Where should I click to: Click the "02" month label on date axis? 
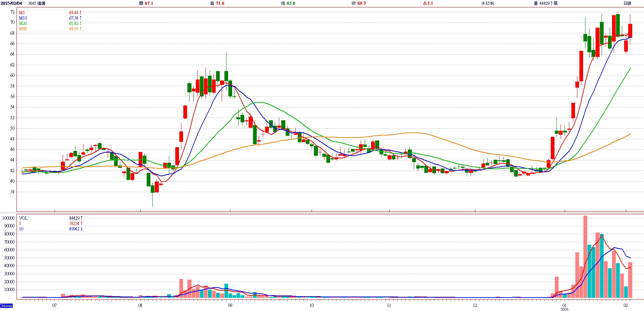[625, 306]
